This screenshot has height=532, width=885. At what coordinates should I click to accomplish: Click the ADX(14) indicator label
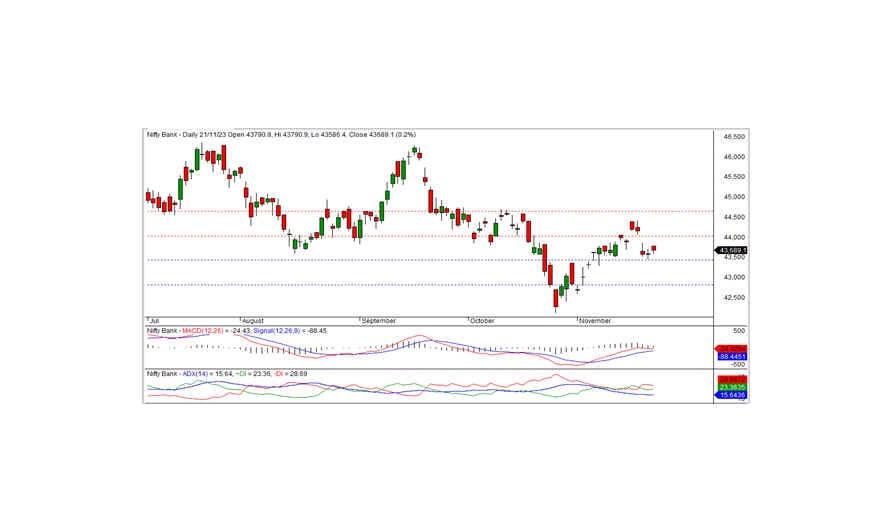pyautogui.click(x=195, y=373)
